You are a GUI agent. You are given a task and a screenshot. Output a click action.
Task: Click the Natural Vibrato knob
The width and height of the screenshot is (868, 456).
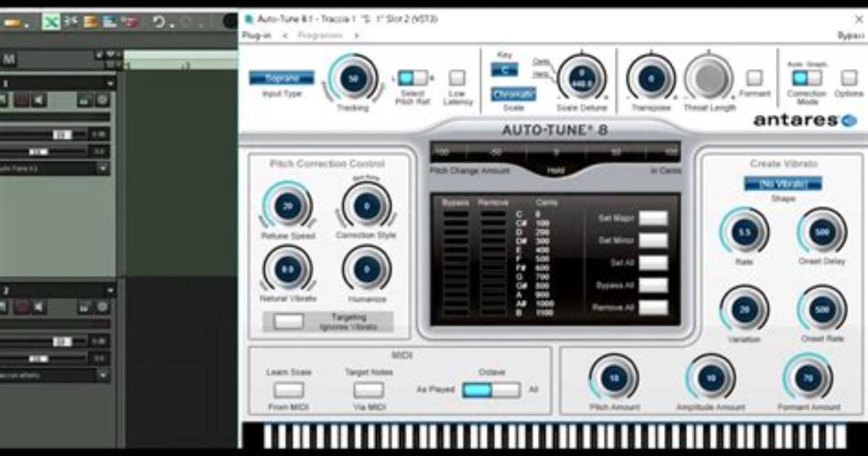287,270
